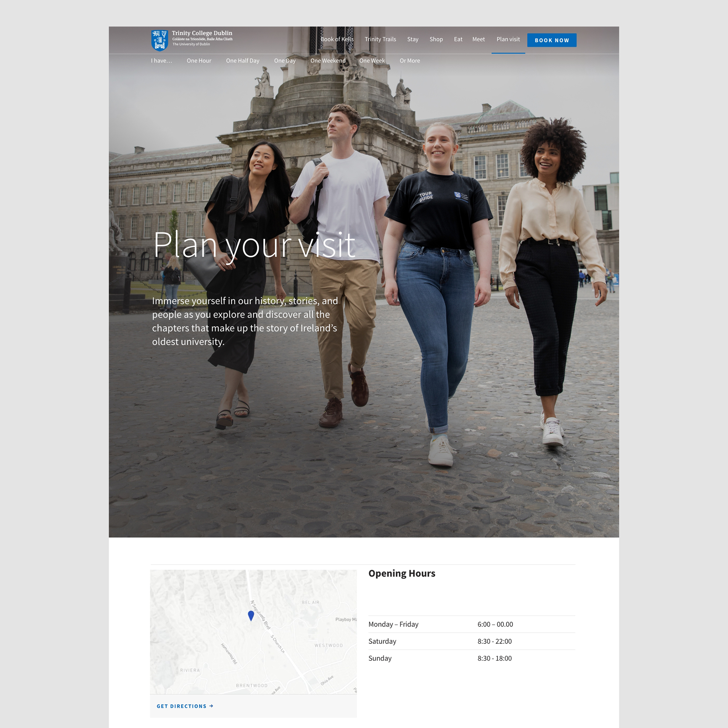
Task: Open the Stay section
Action: [413, 39]
